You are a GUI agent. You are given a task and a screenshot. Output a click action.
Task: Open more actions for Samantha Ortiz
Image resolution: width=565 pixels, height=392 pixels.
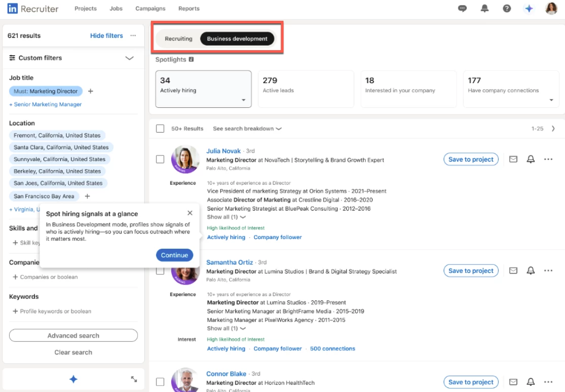tap(548, 270)
